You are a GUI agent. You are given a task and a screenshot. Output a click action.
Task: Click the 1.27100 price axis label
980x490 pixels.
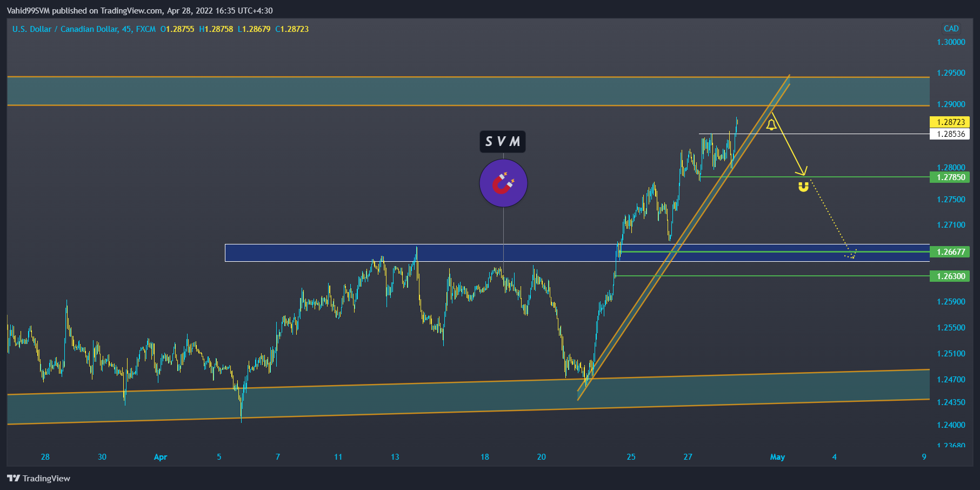coord(951,225)
